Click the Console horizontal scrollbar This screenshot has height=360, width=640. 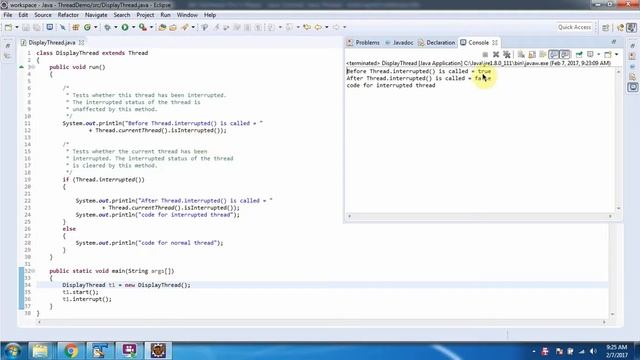point(480,216)
